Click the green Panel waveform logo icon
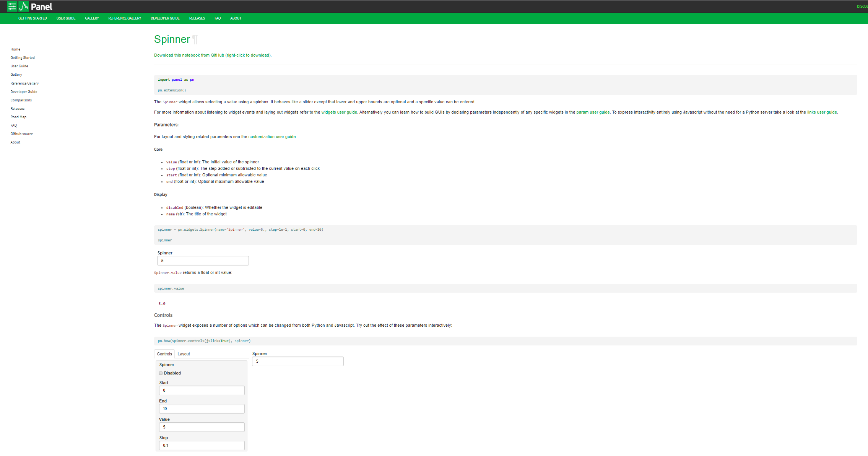 coord(24,7)
